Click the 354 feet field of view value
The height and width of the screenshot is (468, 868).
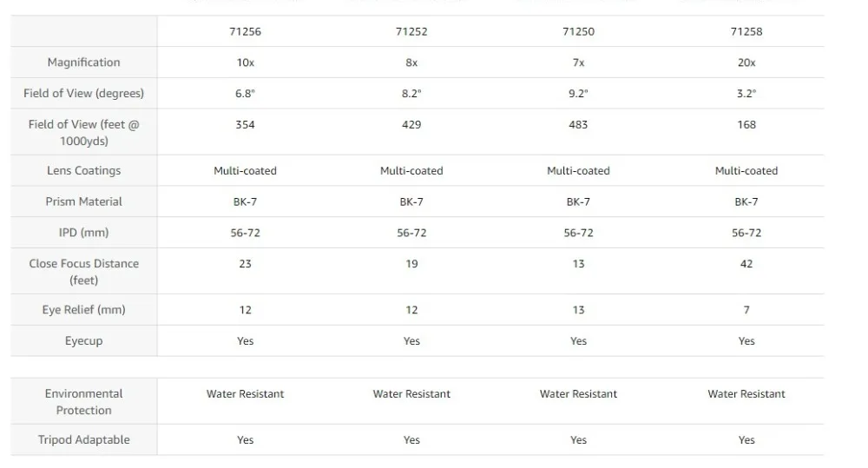[246, 124]
